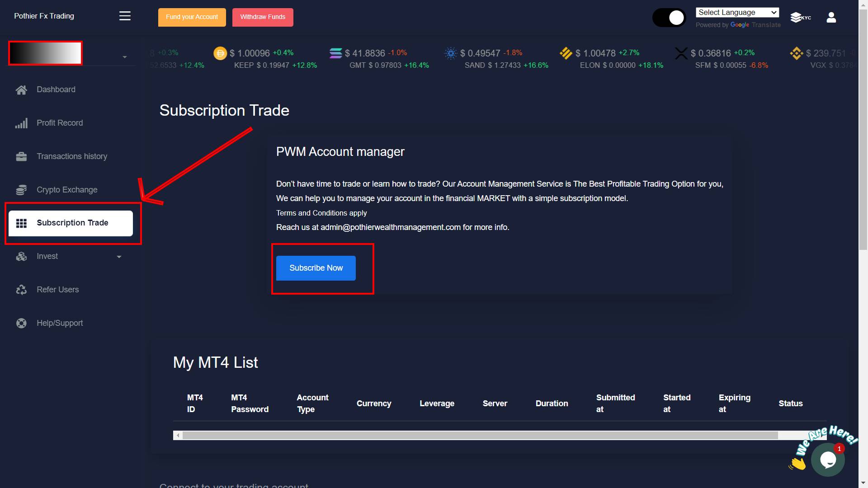
Task: Open the live chat bubble icon
Action: [828, 460]
